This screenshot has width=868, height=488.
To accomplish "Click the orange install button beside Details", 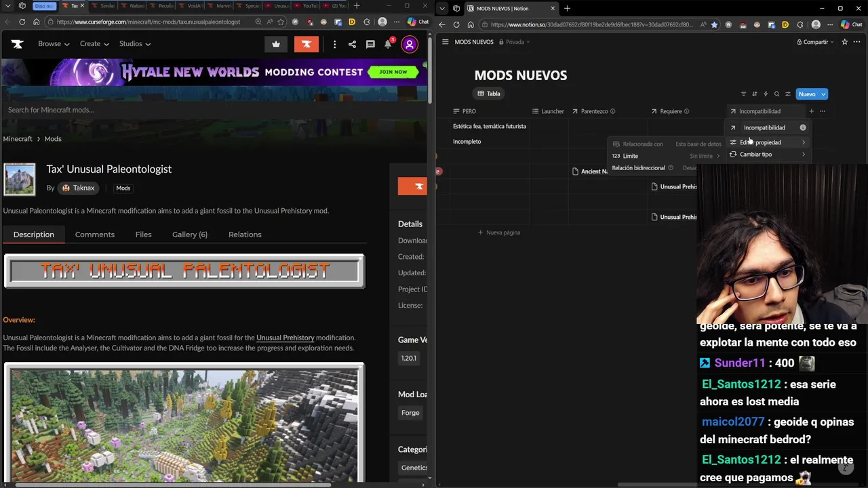I will tap(412, 186).
